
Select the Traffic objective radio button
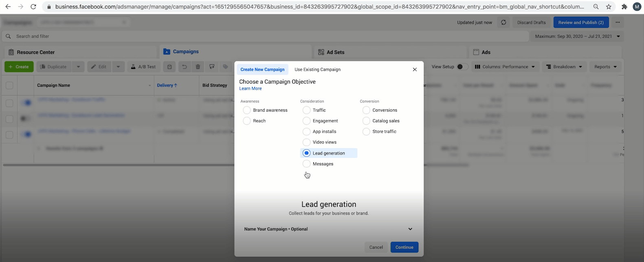(x=307, y=110)
